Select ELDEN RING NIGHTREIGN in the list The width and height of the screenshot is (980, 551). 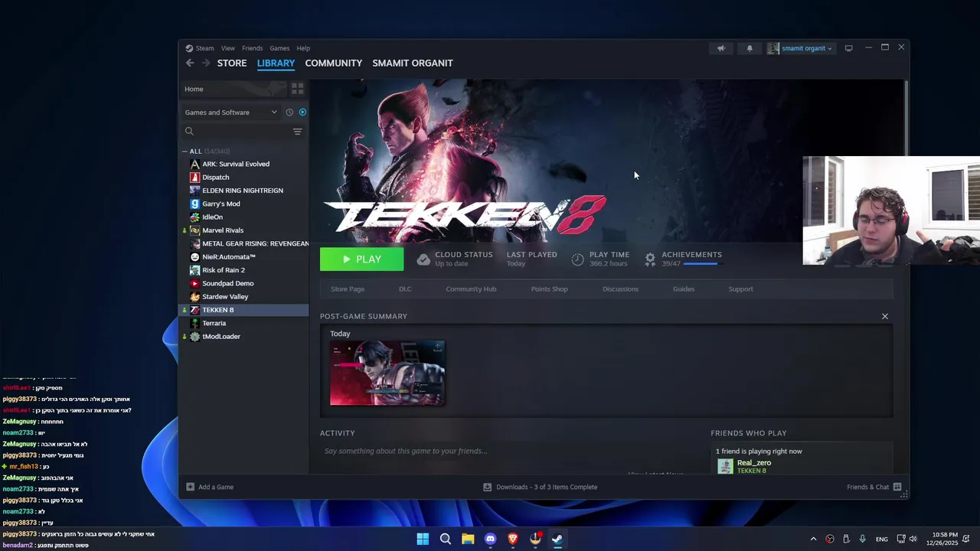[244, 191]
